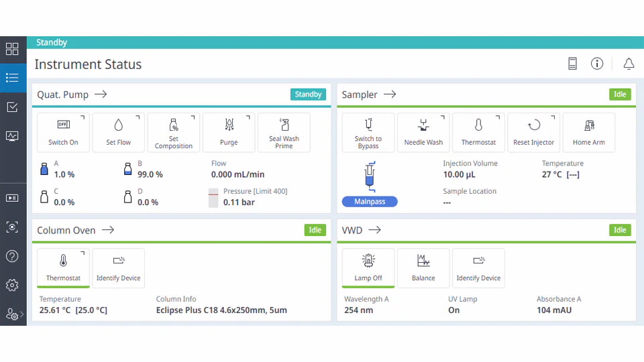Expand the user settings sidebar icon

pyautogui.click(x=14, y=315)
